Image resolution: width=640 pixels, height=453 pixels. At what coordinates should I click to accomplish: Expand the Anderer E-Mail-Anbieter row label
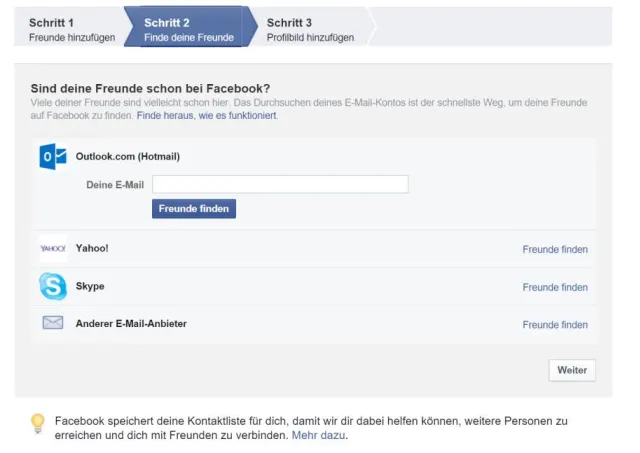[x=131, y=324]
